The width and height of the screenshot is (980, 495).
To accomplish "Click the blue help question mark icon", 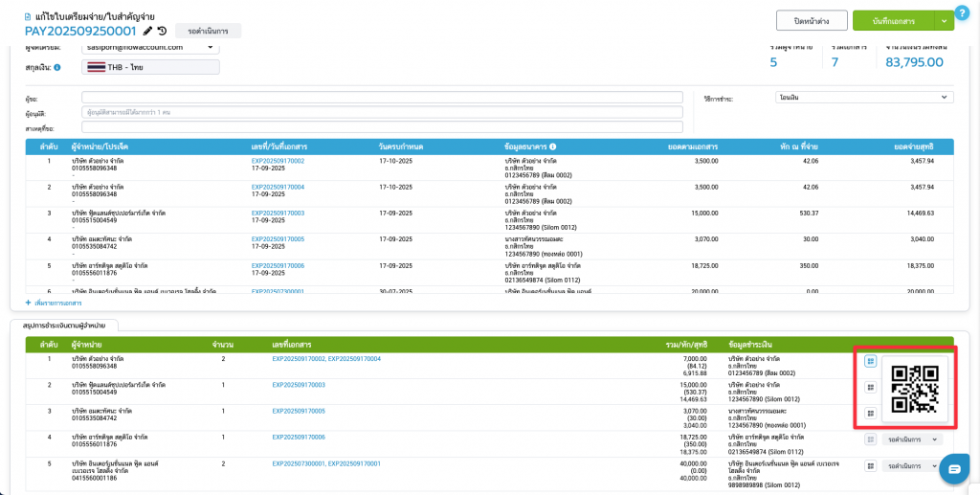I will click(x=962, y=12).
